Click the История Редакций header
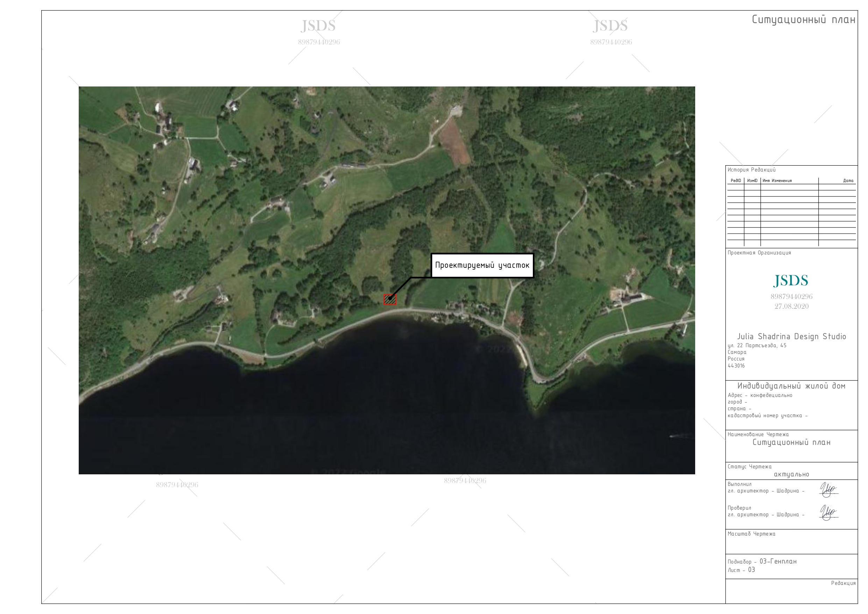The width and height of the screenshot is (868, 614). pyautogui.click(x=751, y=170)
